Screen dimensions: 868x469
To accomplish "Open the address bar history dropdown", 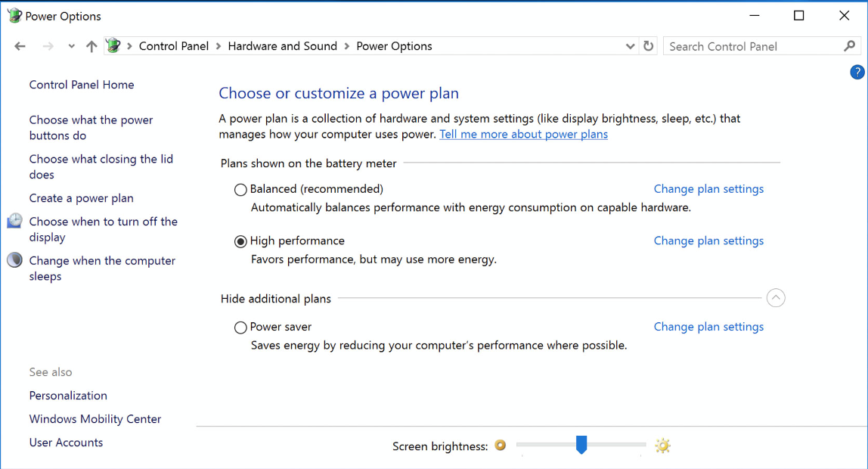I will pos(630,46).
